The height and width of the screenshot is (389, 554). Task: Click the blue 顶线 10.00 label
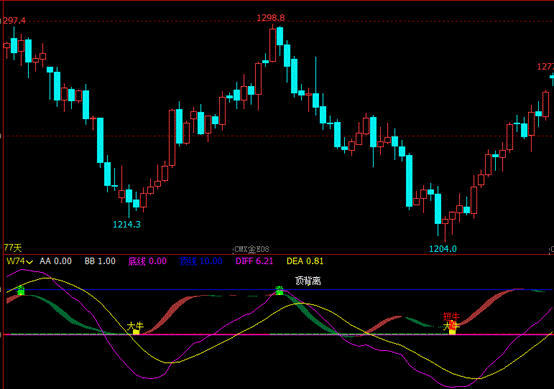(201, 261)
